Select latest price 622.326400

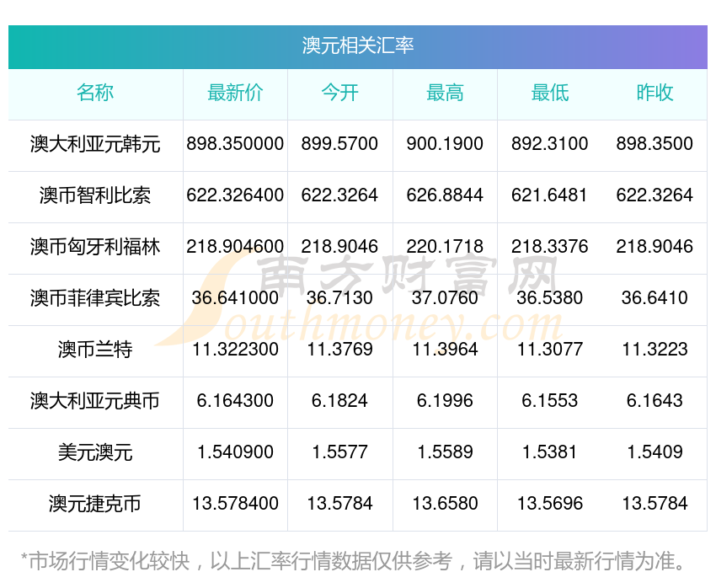point(235,195)
